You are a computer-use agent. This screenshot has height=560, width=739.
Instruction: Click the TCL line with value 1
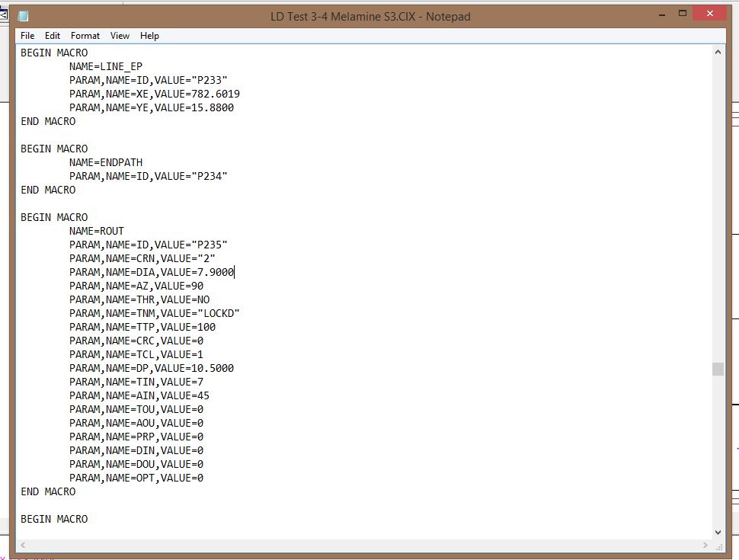[x=136, y=354]
